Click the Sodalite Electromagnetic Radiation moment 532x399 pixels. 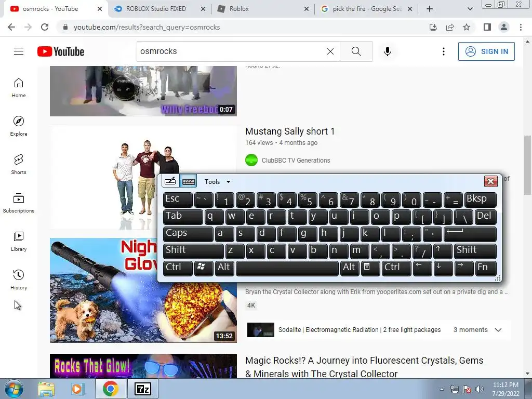pyautogui.click(x=344, y=330)
